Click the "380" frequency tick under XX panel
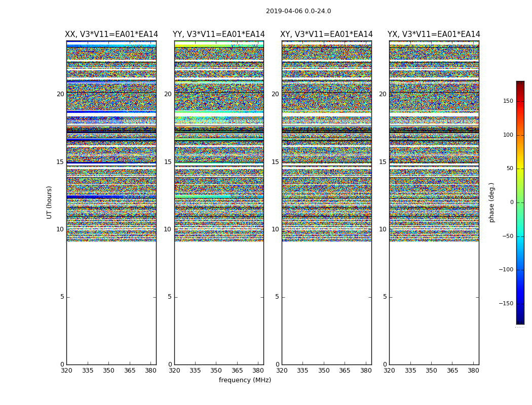The height and width of the screenshot is (405, 532). [150, 371]
